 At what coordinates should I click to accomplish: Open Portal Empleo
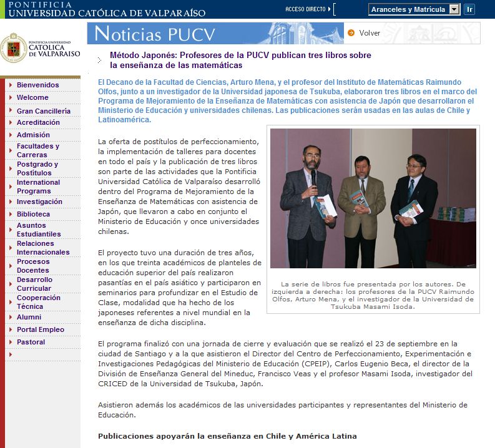click(x=41, y=329)
